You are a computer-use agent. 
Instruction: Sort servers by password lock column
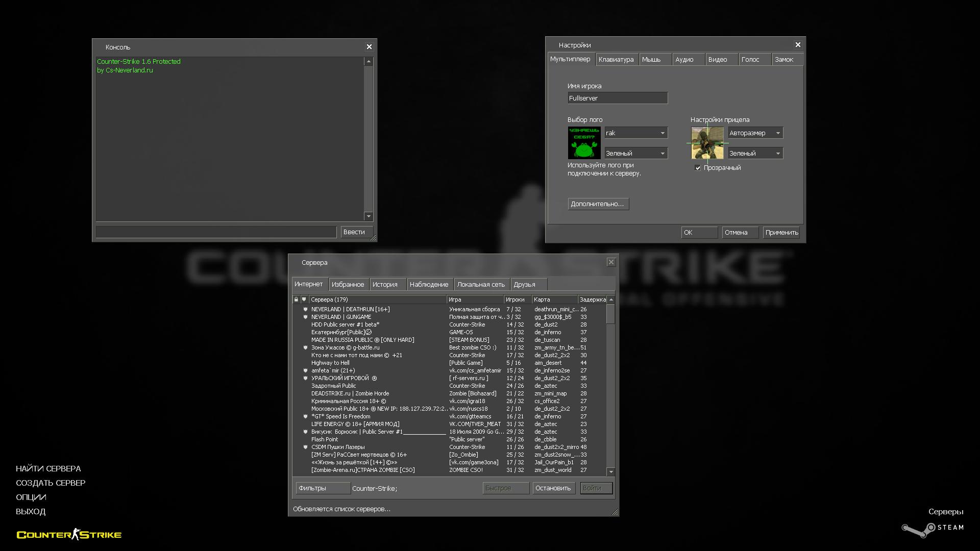click(296, 299)
